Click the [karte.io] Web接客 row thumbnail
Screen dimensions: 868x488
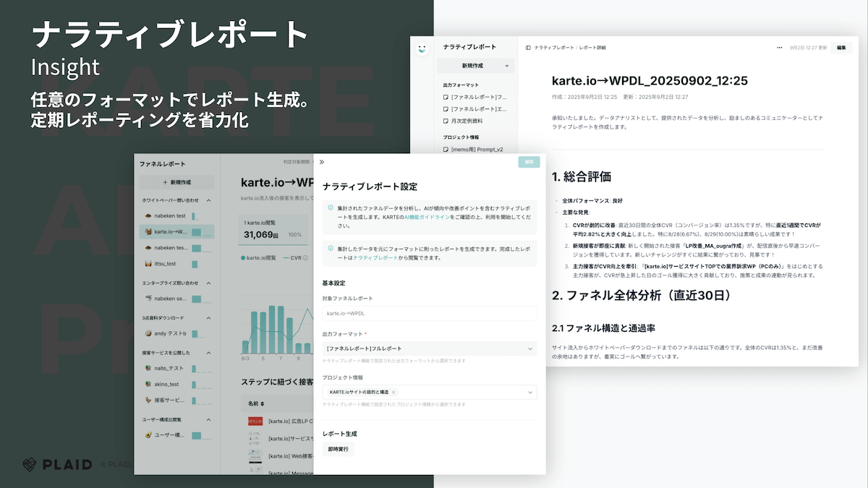click(255, 456)
